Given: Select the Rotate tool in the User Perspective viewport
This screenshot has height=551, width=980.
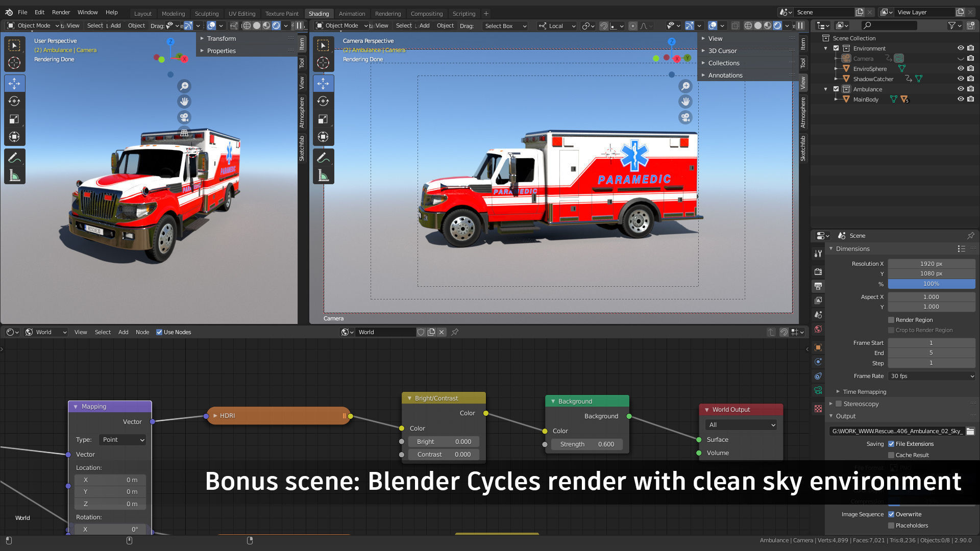Looking at the screenshot, I should coord(14,101).
